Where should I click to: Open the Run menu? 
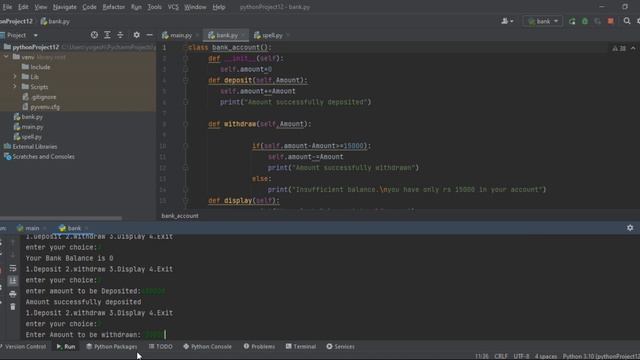[136, 7]
